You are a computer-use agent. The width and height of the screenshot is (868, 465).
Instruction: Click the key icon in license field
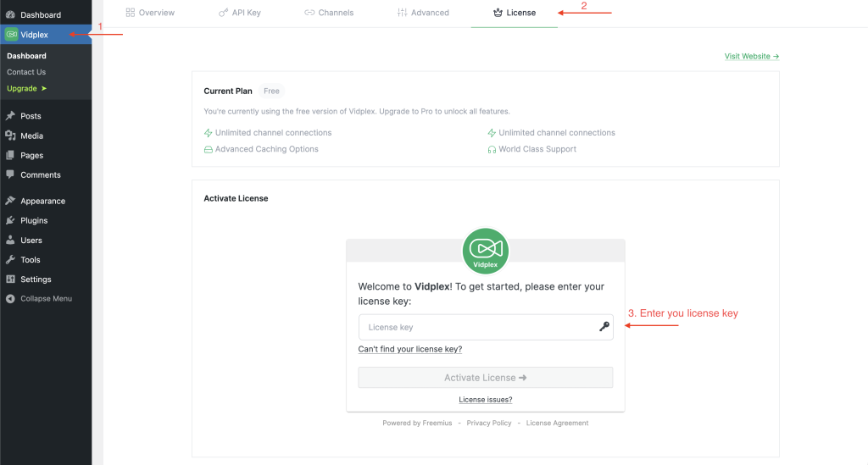[x=604, y=327]
